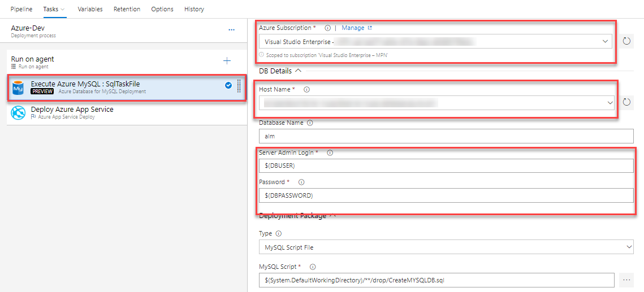This screenshot has width=644, height=292.
Task: Open Azure-Dev more options ellipsis
Action: coord(231,30)
